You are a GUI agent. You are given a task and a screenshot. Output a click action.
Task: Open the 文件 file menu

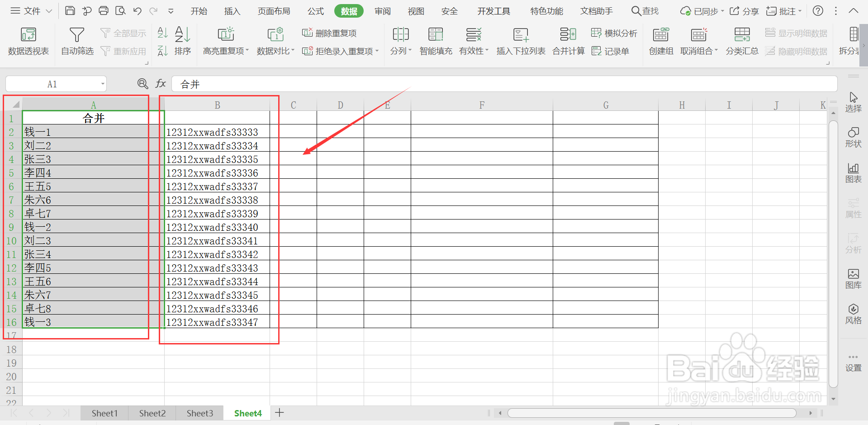tap(31, 11)
